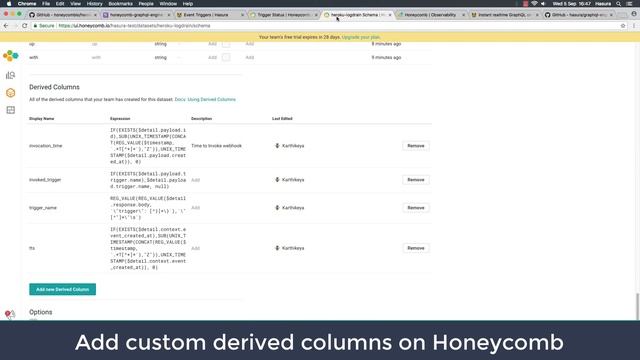Remove the last derived column with the timestamp expression

416,248
